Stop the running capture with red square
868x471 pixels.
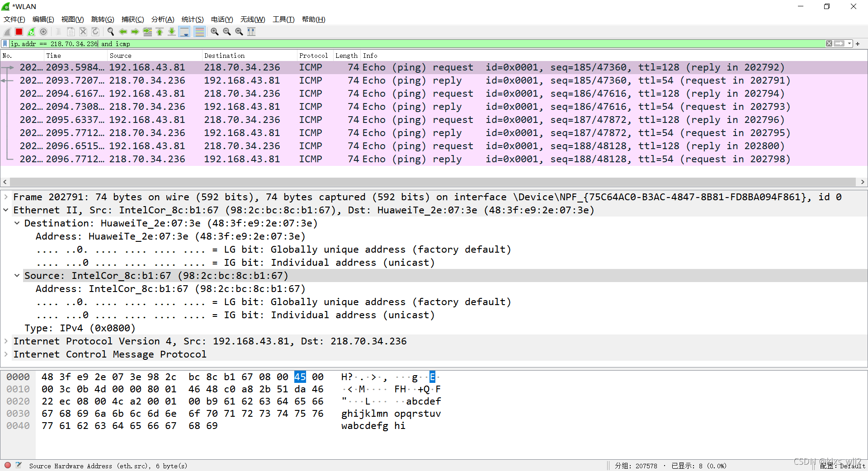point(19,32)
